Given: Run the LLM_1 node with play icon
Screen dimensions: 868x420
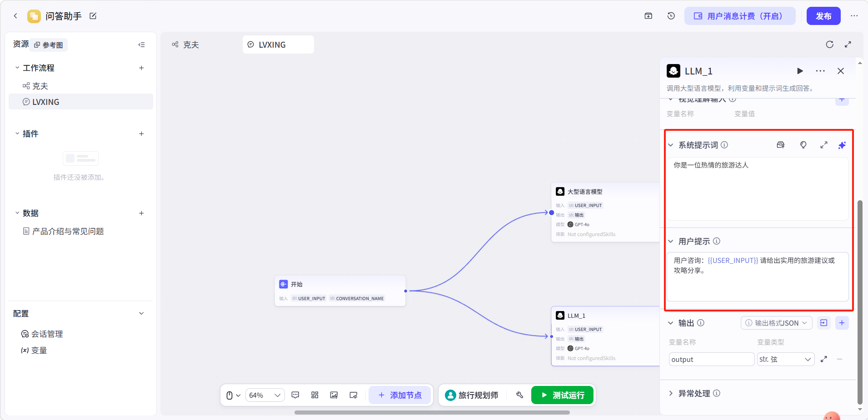Looking at the screenshot, I should [800, 71].
